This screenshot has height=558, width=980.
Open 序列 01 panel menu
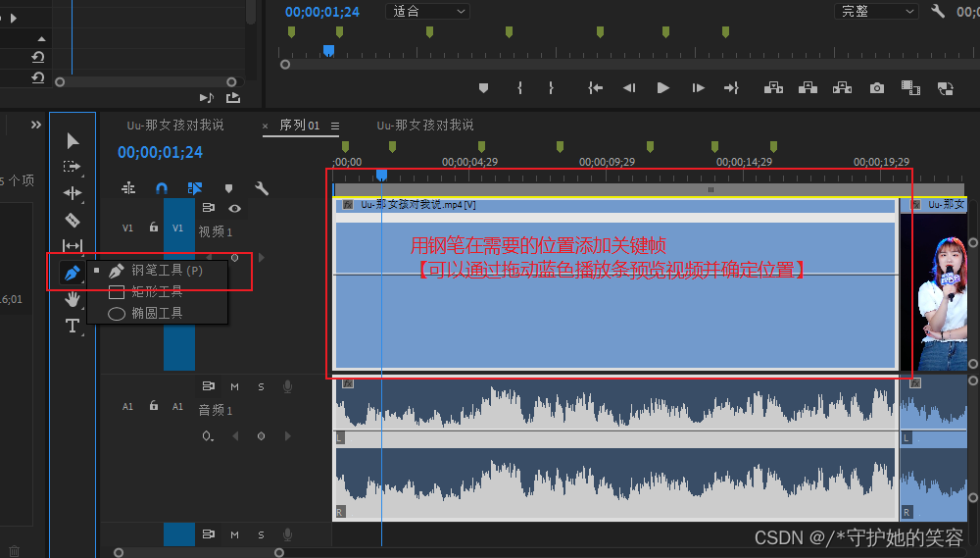pyautogui.click(x=335, y=126)
